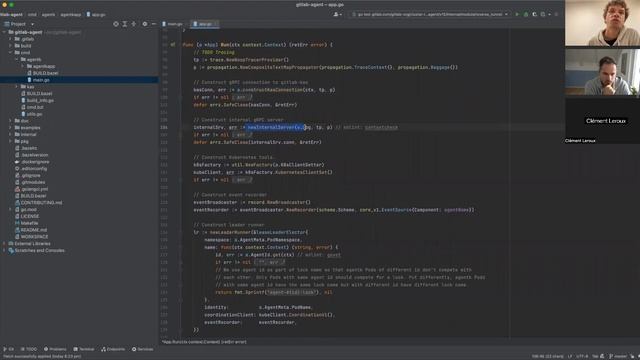Expand the kas folder

(x=17, y=87)
